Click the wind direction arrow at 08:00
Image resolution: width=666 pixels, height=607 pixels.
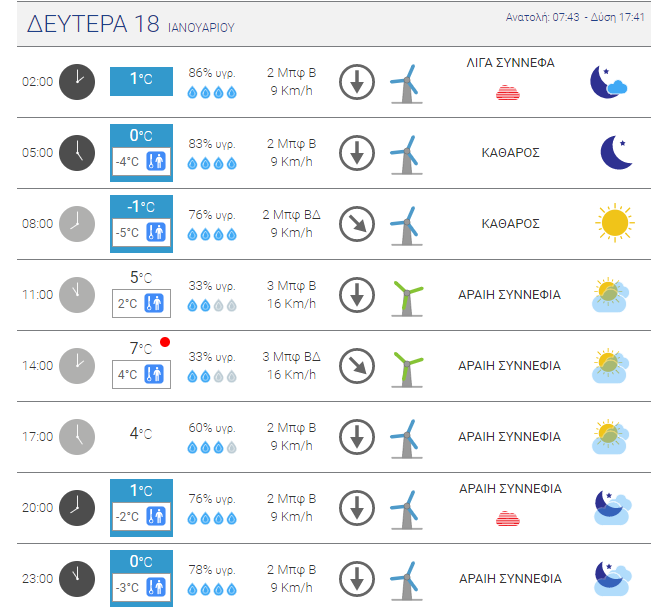pyautogui.click(x=357, y=224)
